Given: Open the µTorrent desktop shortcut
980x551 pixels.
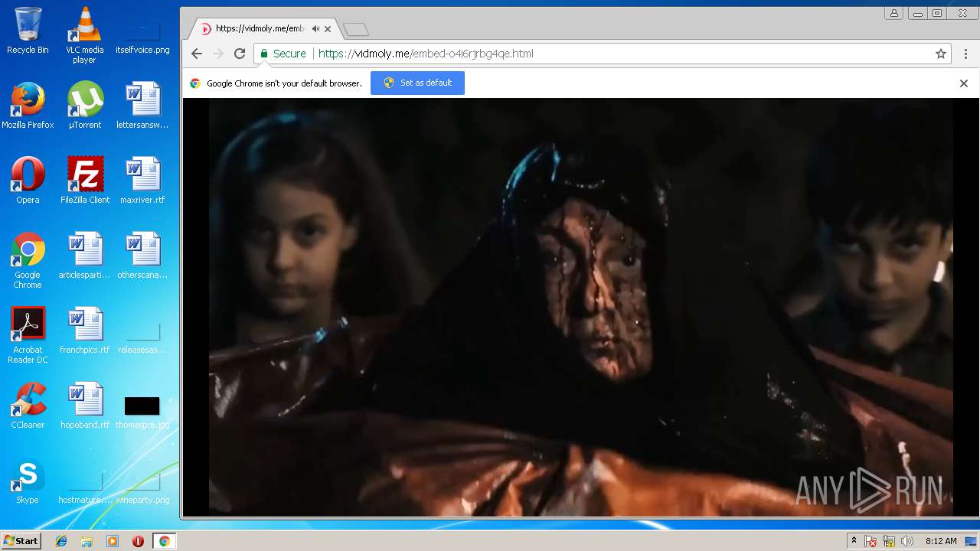Looking at the screenshot, I should (85, 106).
